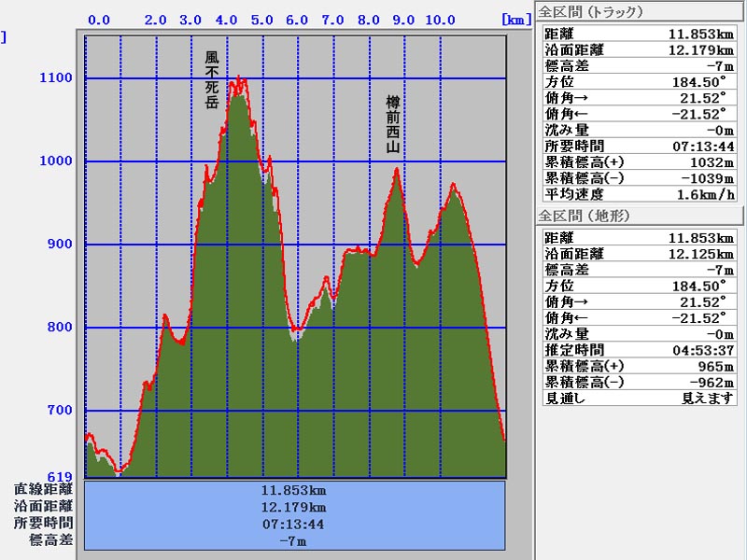Select the 平均速度 1.6km/h row
The width and height of the screenshot is (747, 560).
(639, 195)
